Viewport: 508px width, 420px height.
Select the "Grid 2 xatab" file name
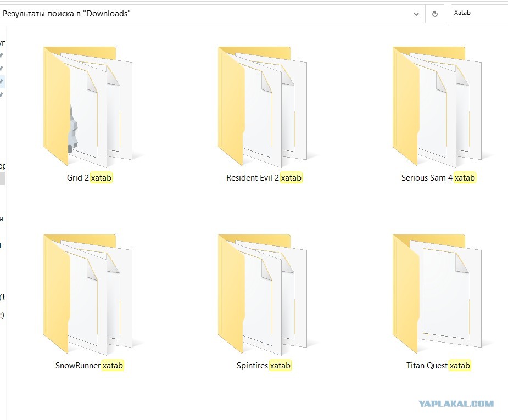tap(89, 178)
